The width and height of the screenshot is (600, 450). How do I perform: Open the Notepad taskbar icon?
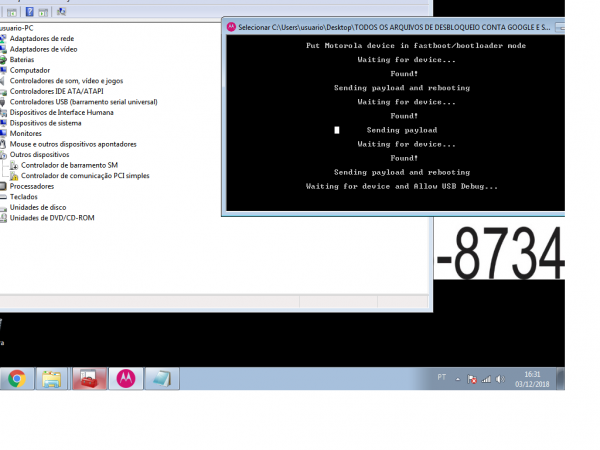pos(162,378)
